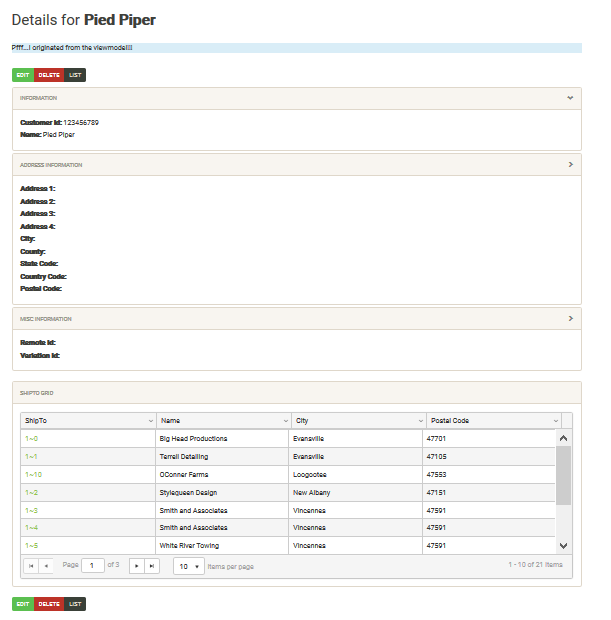This screenshot has width=611, height=620.
Task: Click the top green Edit button
Action: pos(23,75)
